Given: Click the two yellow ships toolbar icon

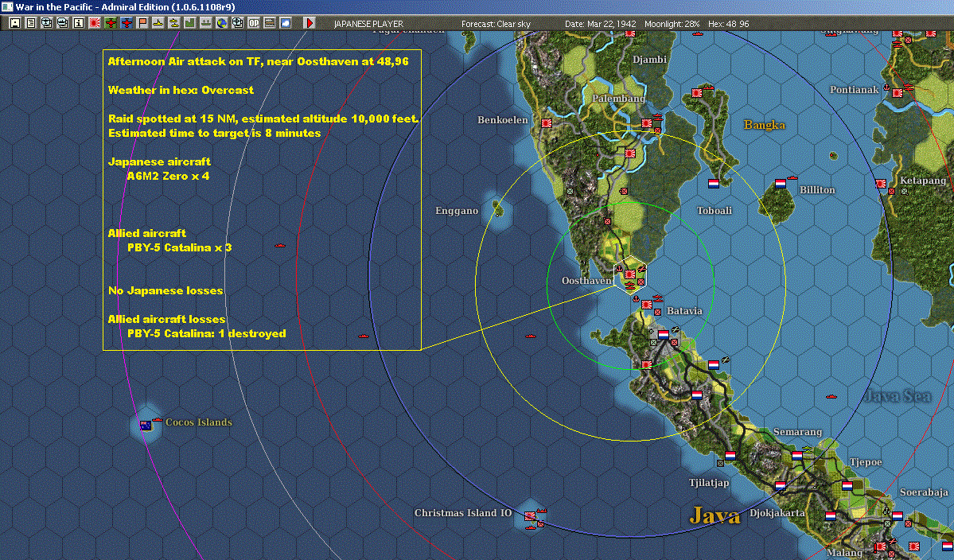Looking at the screenshot, I should click(x=173, y=23).
